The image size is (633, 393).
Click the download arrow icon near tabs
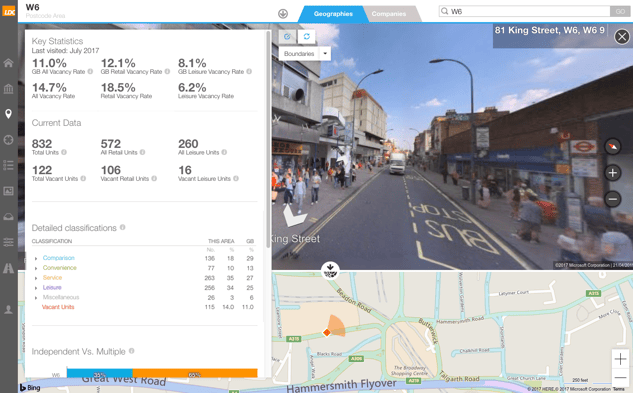[x=283, y=14]
